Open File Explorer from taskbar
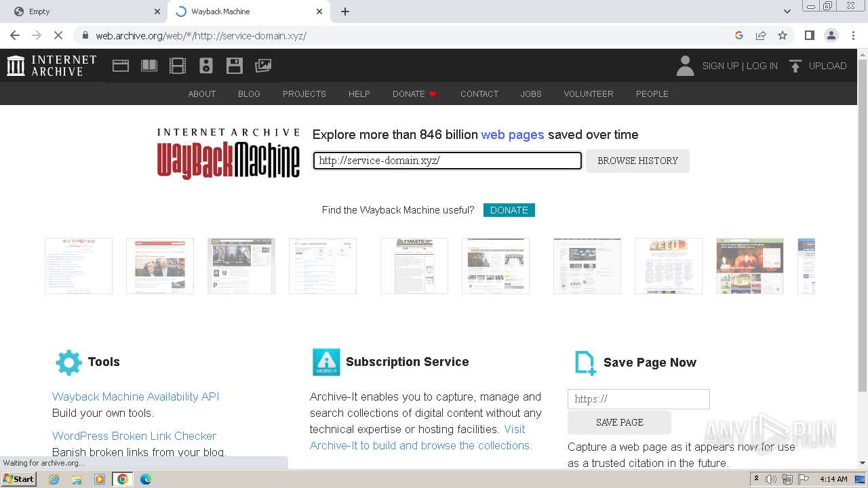 77,479
